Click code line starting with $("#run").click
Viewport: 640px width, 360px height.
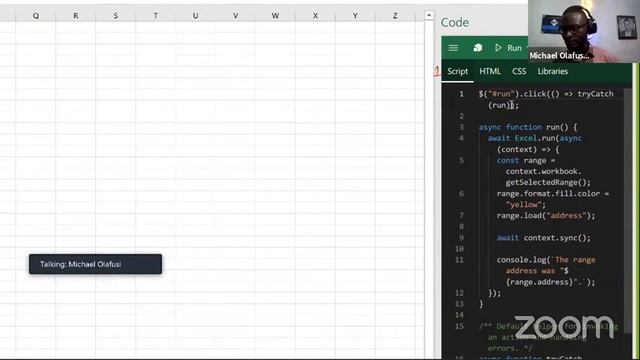546,100
